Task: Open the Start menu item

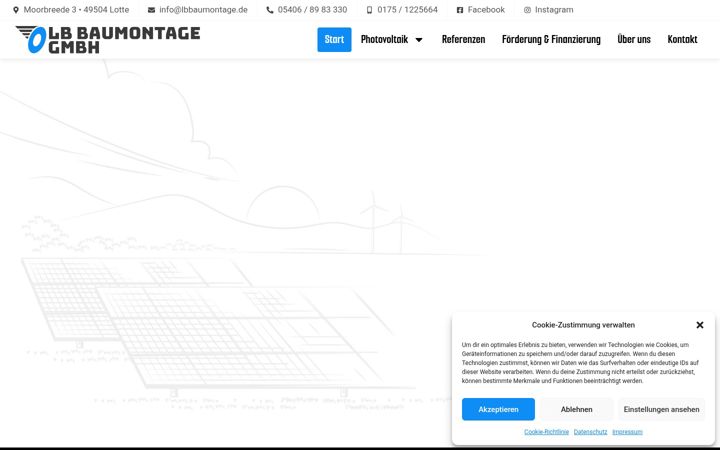Action: 334,39
